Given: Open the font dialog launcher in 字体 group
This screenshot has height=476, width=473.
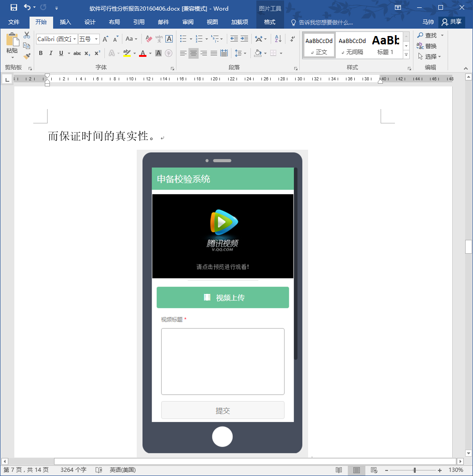Looking at the screenshot, I should (x=172, y=68).
